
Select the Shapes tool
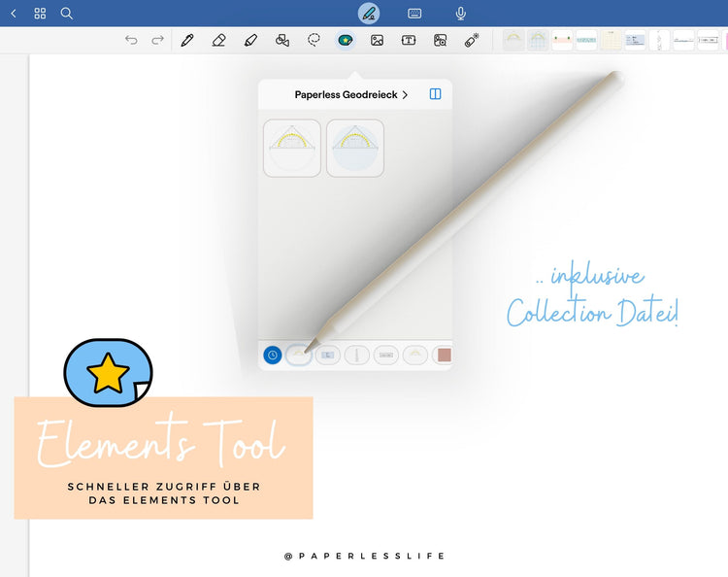[282, 41]
